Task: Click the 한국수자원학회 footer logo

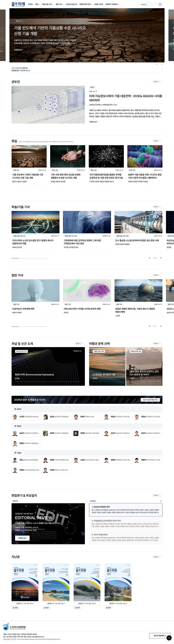Action: point(15,627)
